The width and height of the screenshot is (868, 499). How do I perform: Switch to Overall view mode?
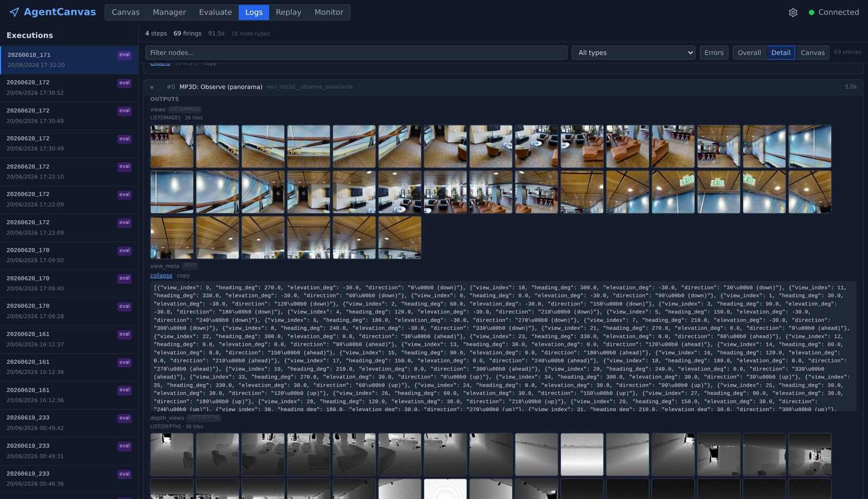coord(749,53)
